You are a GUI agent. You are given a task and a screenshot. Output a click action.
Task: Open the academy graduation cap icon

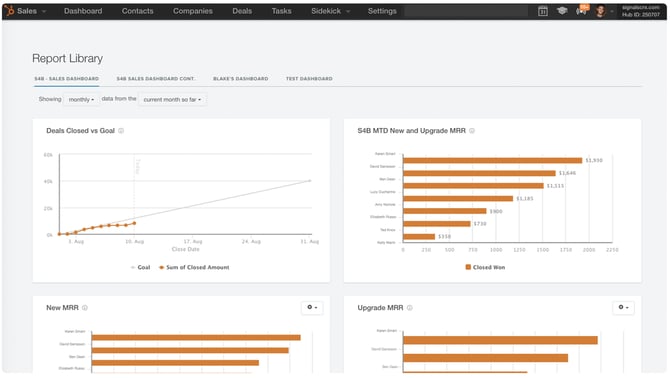click(x=562, y=11)
